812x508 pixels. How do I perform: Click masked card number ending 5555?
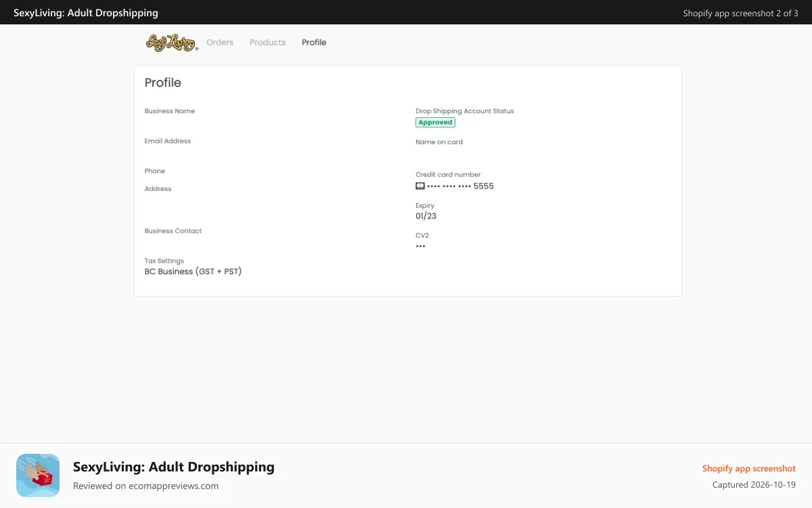point(460,186)
